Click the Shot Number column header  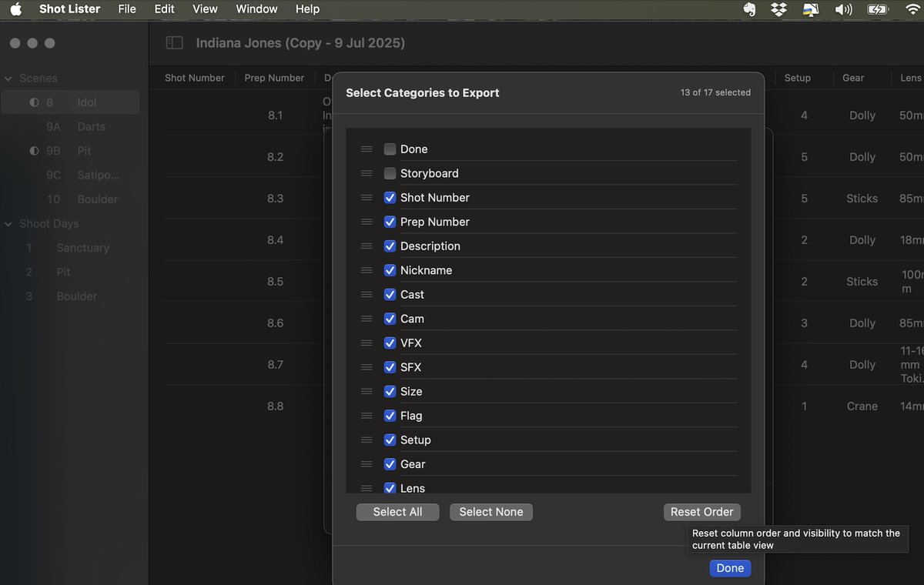point(195,78)
